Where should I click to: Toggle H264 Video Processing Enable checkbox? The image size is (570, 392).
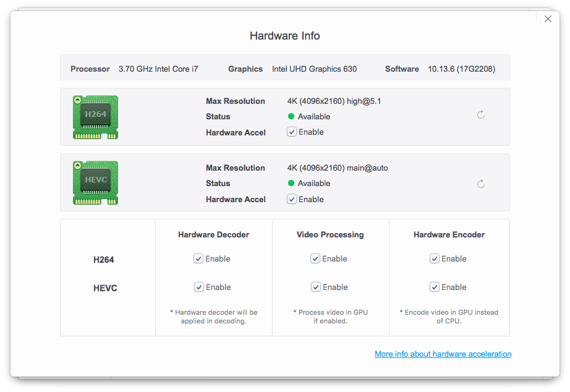pos(315,258)
